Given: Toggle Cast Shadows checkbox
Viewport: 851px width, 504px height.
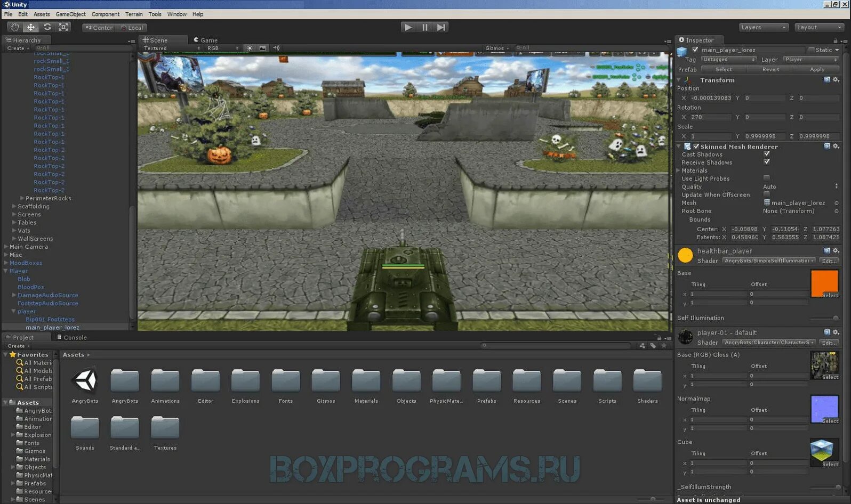Looking at the screenshot, I should coord(766,153).
